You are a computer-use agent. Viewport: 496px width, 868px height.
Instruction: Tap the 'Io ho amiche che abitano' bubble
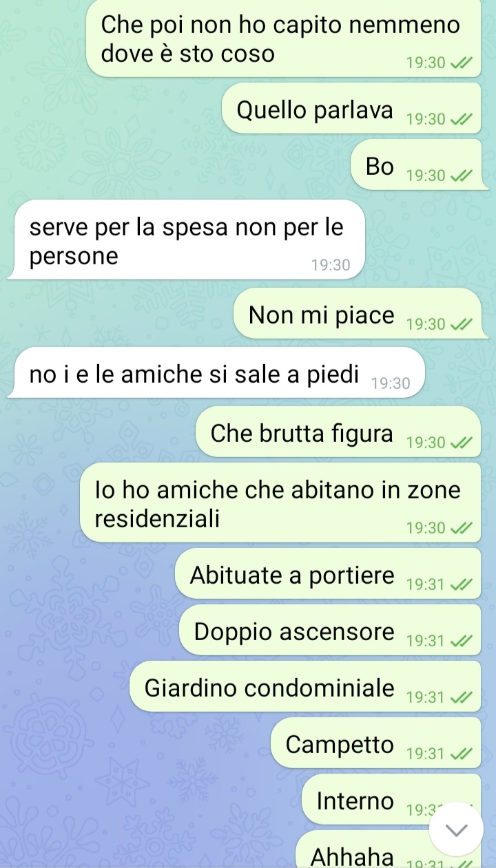280,502
